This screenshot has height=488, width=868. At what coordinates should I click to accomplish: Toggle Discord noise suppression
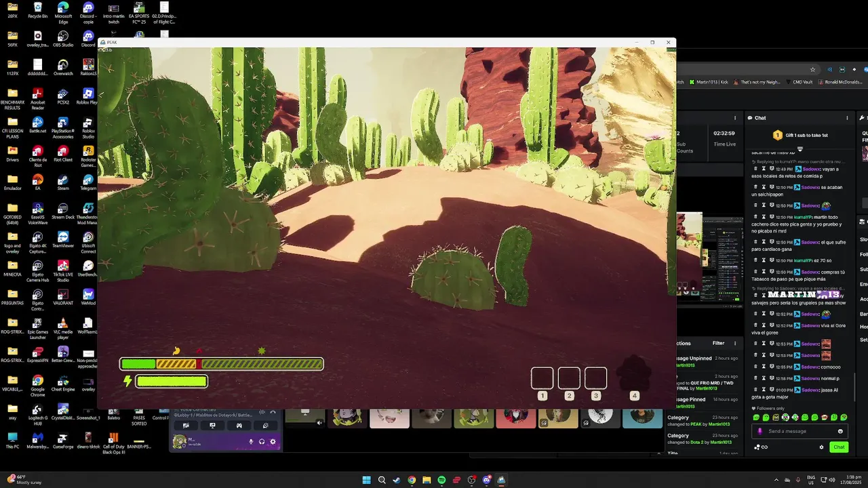pos(262,412)
